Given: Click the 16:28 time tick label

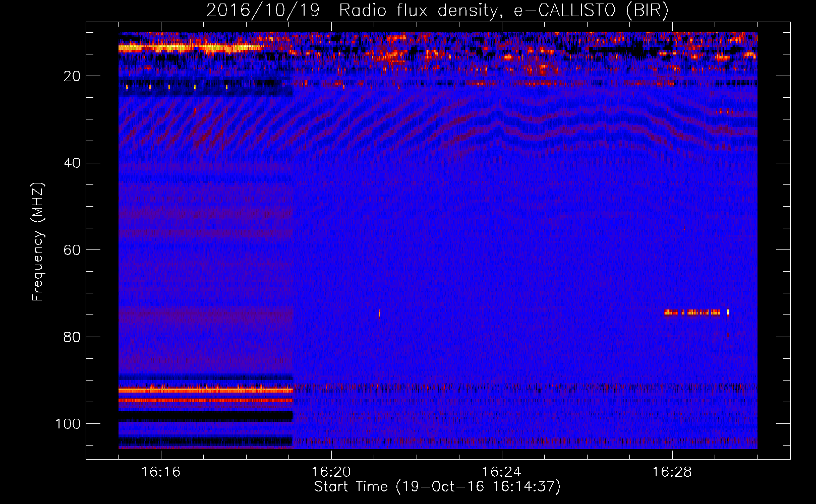Looking at the screenshot, I should pyautogui.click(x=672, y=472).
